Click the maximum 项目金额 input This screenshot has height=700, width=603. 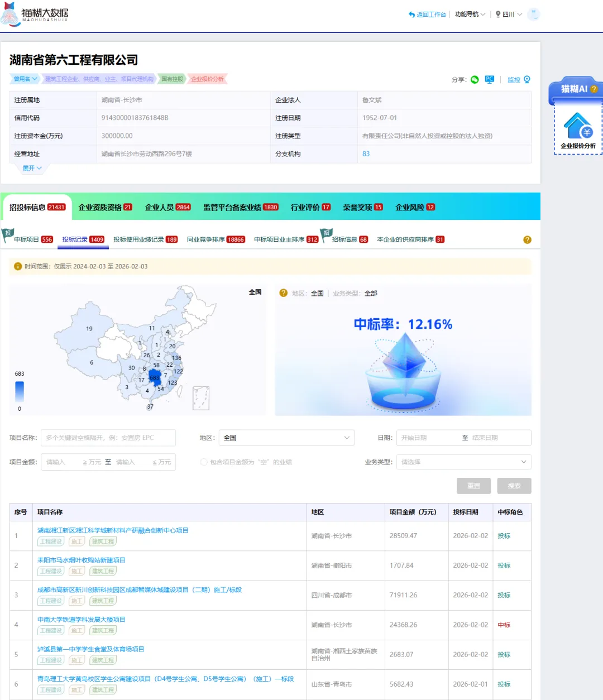(x=134, y=462)
